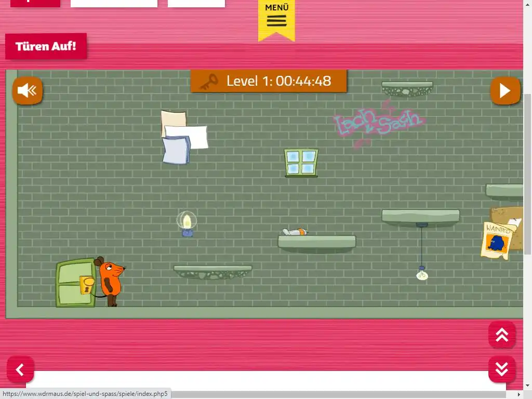Click the Level 1 timer text
532x399 pixels.
pyautogui.click(x=278, y=81)
